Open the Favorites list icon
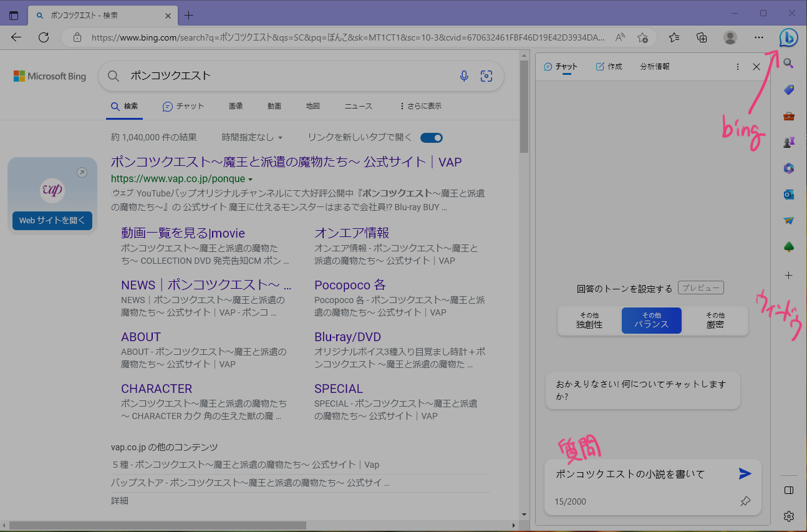This screenshot has width=807, height=532. 674,37
